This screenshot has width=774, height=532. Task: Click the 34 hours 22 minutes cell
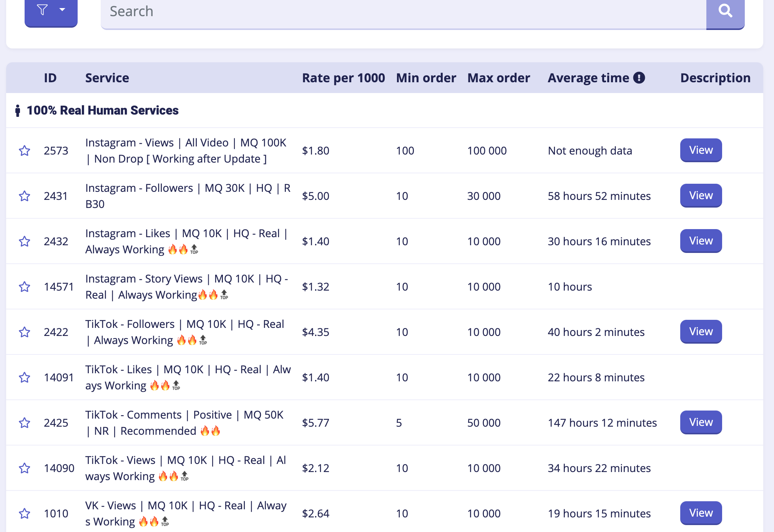tap(599, 468)
